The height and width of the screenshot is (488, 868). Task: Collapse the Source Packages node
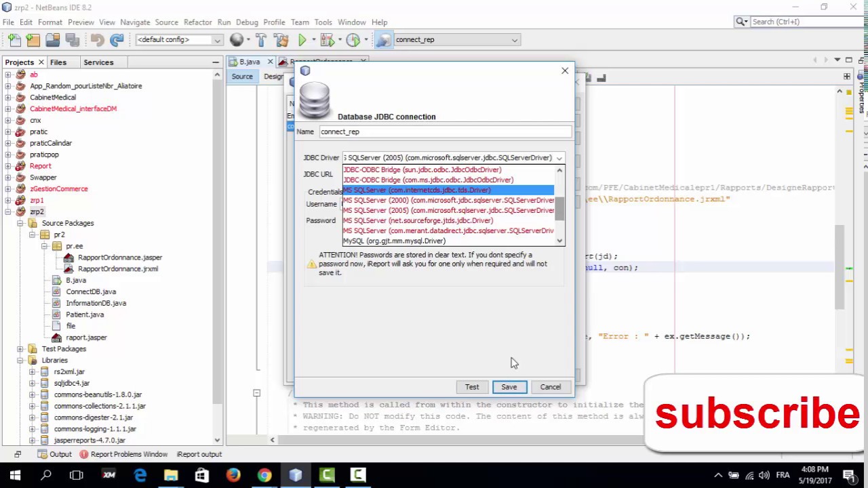point(20,223)
